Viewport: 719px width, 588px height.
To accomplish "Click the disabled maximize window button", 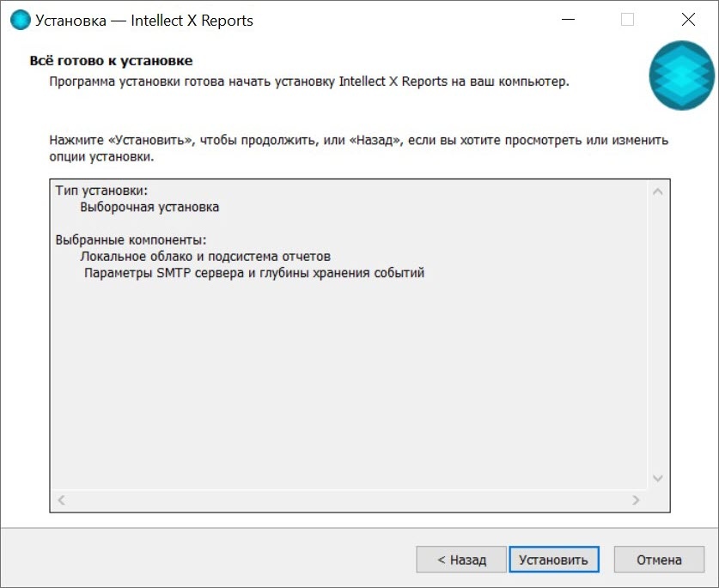I will (x=627, y=20).
